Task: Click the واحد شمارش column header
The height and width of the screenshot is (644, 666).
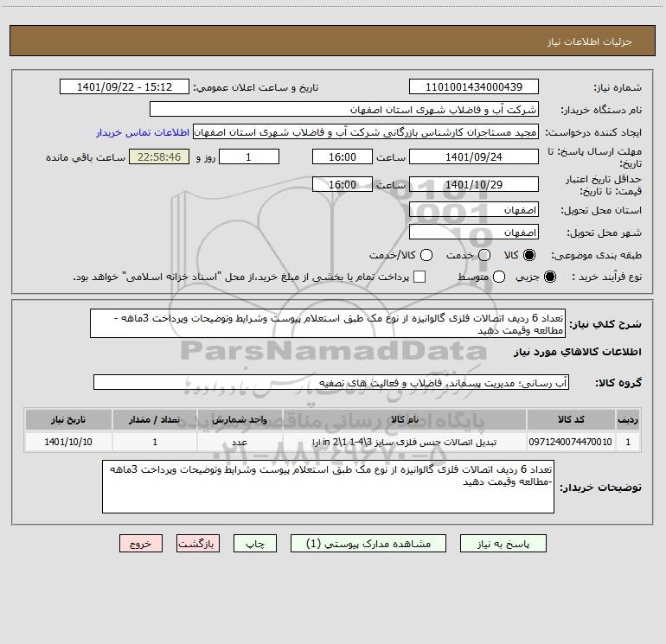Action: click(240, 420)
